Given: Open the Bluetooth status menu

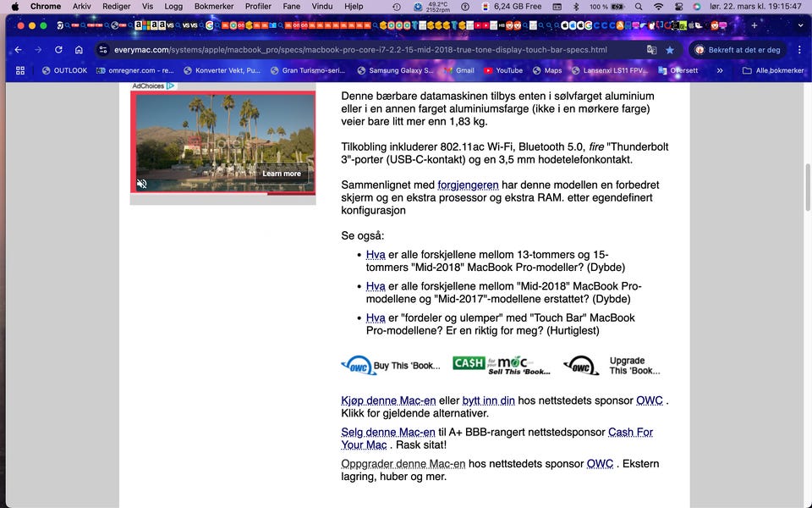Looking at the screenshot, I should click(576, 6).
